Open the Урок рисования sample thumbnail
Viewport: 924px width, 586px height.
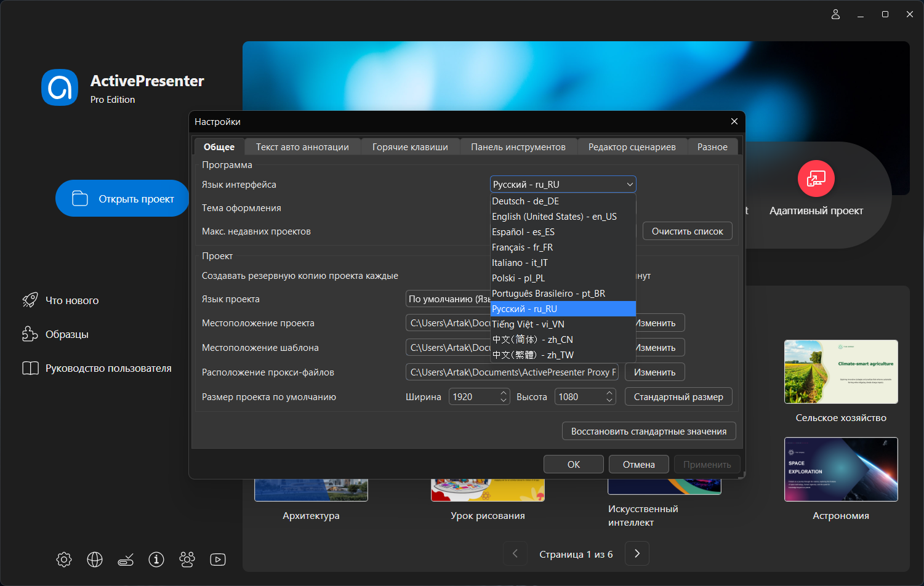pyautogui.click(x=488, y=491)
